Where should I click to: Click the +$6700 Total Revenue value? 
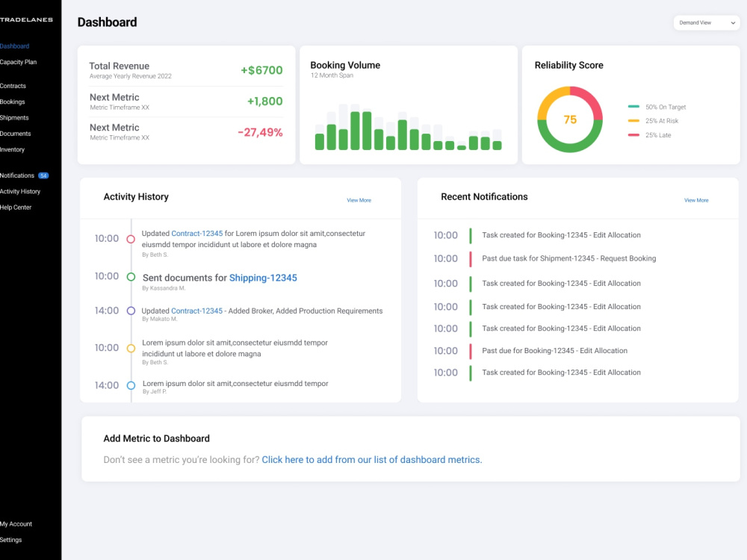tap(261, 70)
